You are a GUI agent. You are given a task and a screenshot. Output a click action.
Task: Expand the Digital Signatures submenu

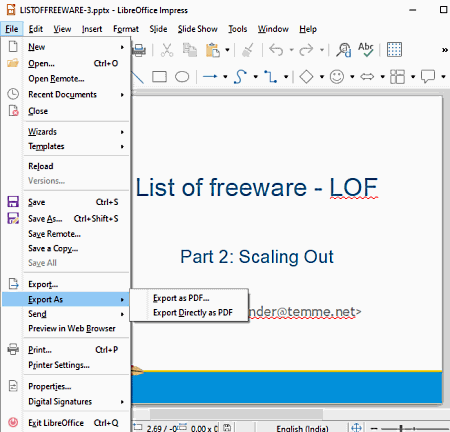(66, 402)
